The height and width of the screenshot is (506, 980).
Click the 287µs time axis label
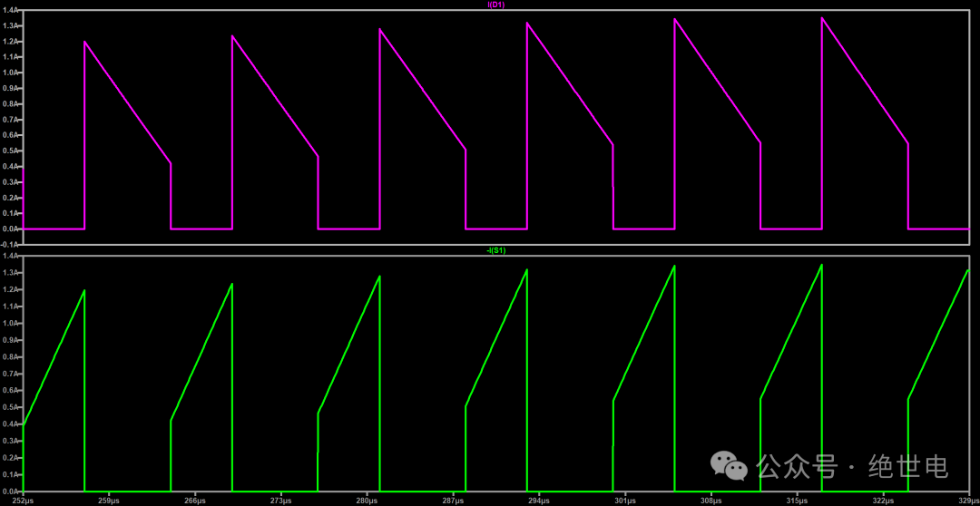pyautogui.click(x=453, y=500)
